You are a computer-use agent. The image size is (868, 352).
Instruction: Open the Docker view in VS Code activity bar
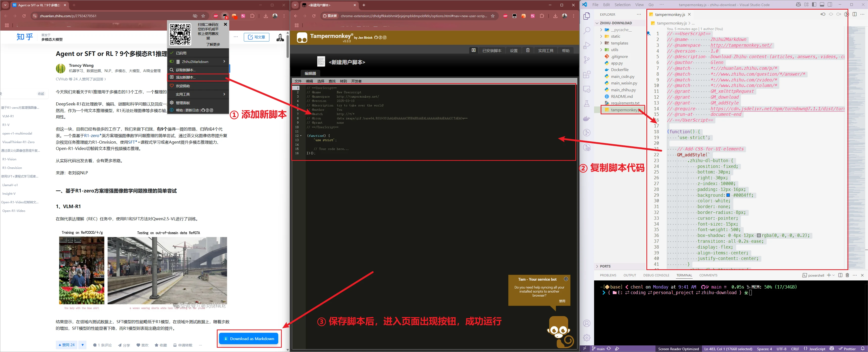tap(587, 118)
